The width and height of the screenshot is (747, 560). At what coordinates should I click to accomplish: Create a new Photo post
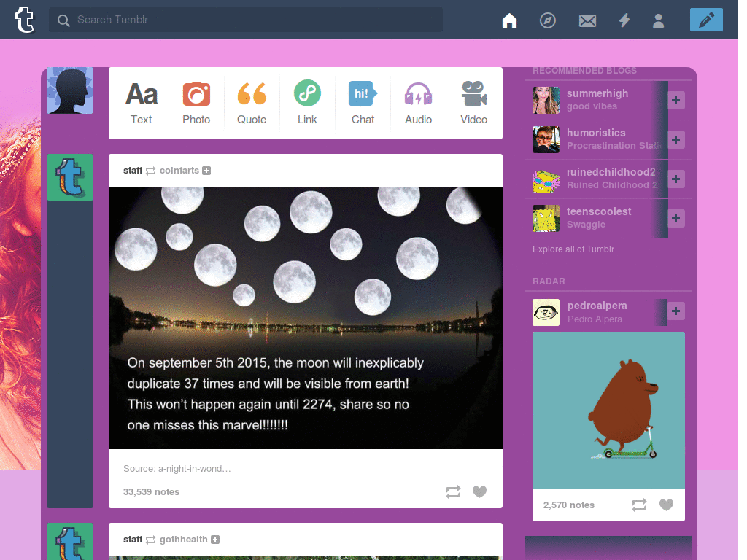196,103
